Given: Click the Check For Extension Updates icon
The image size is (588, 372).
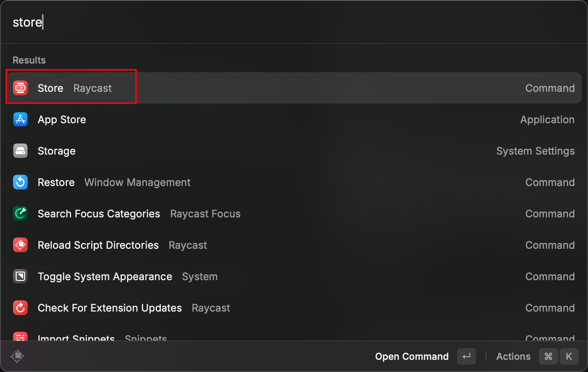Looking at the screenshot, I should [20, 308].
